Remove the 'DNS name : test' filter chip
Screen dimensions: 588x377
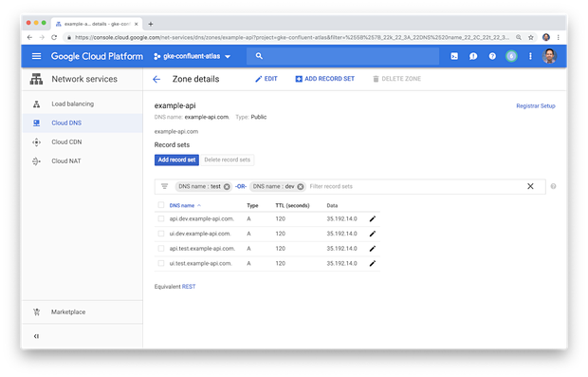[x=227, y=187]
